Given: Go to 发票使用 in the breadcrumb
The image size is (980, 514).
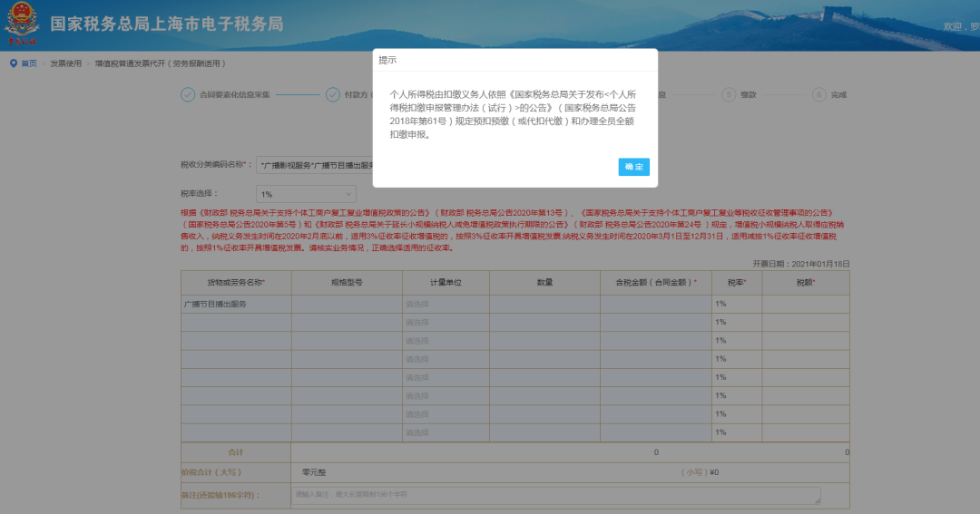Looking at the screenshot, I should pos(65,63).
